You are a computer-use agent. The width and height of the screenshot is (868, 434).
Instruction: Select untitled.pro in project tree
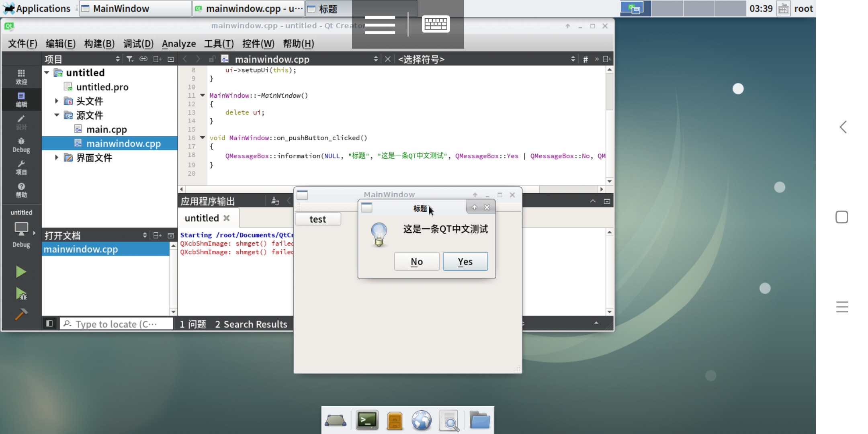coord(102,87)
